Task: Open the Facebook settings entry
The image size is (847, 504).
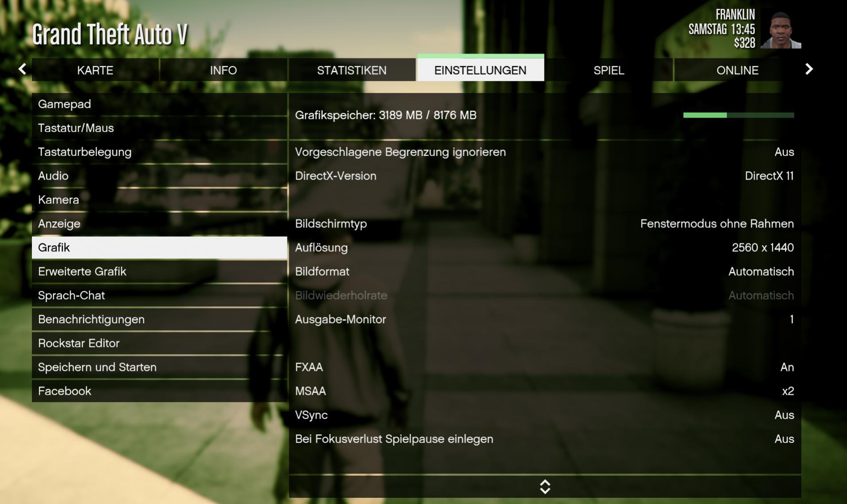Action: 160,391
